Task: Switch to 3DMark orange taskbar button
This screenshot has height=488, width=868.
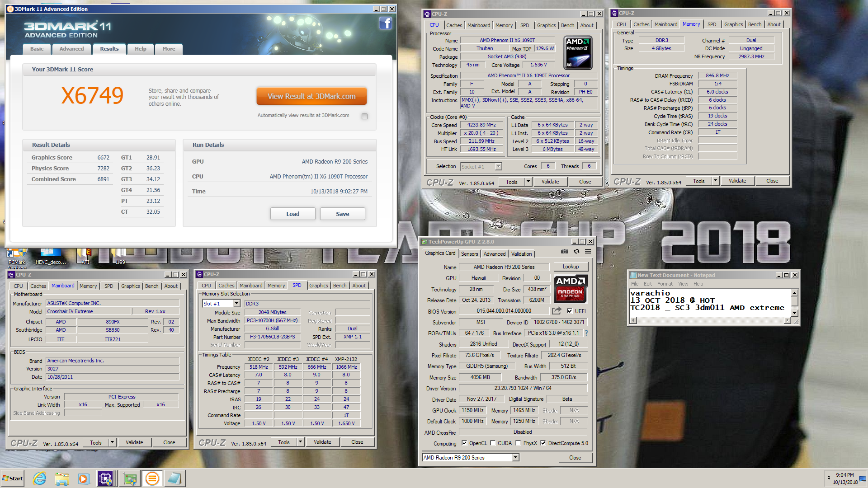Action: coord(152,479)
